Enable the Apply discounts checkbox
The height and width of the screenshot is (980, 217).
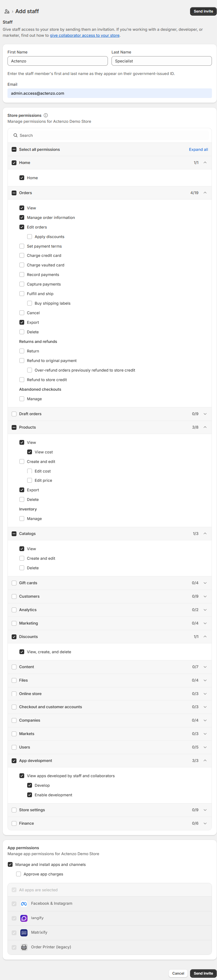pos(30,237)
